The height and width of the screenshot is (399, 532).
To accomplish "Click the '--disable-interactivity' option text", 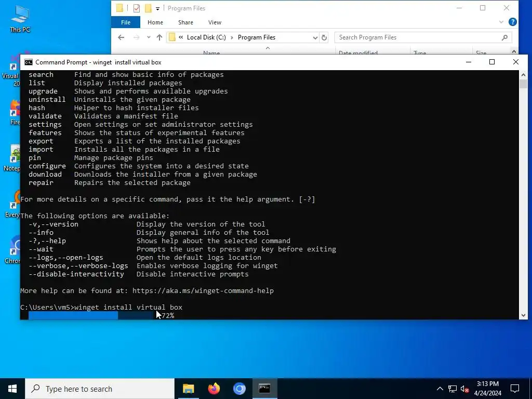I will pos(76,274).
